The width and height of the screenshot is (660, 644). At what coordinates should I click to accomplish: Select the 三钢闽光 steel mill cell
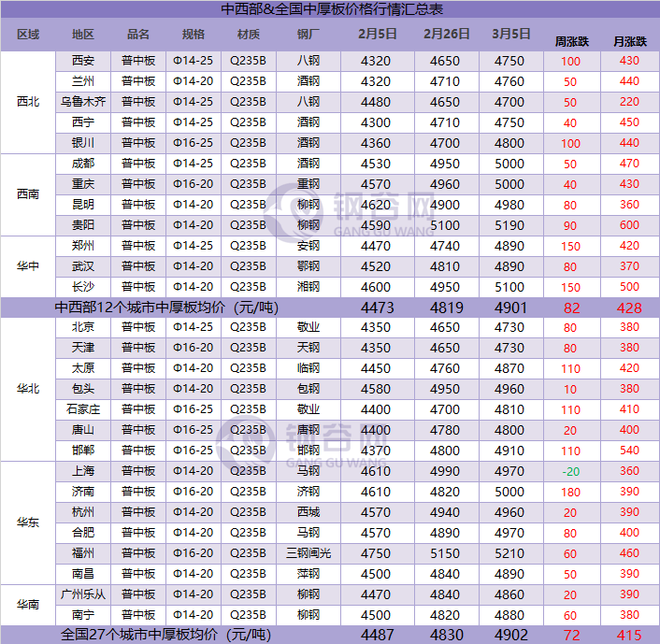(x=308, y=553)
